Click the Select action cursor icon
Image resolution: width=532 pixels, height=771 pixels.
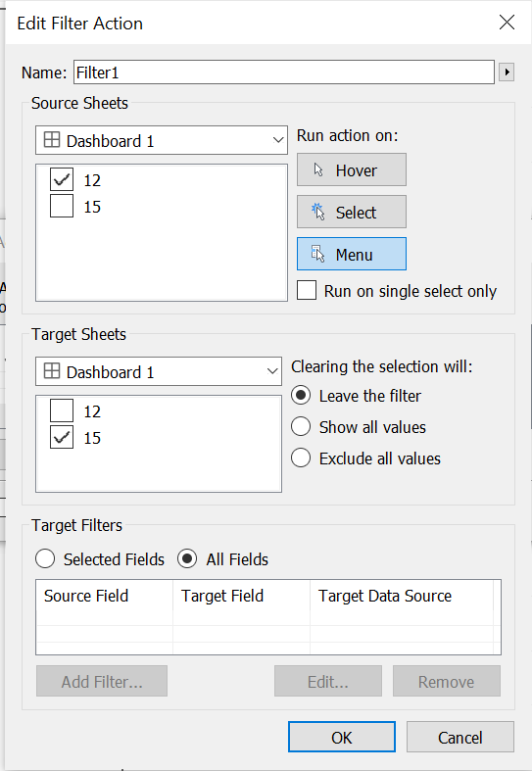coord(318,212)
